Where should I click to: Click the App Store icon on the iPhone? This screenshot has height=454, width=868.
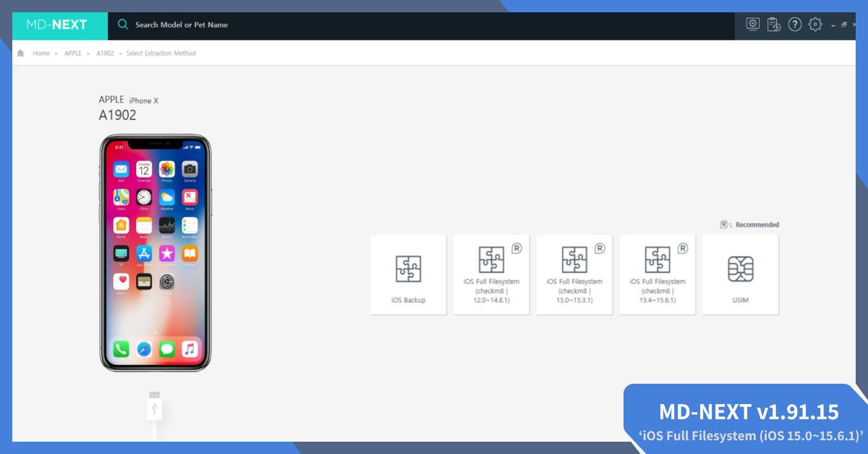(144, 253)
